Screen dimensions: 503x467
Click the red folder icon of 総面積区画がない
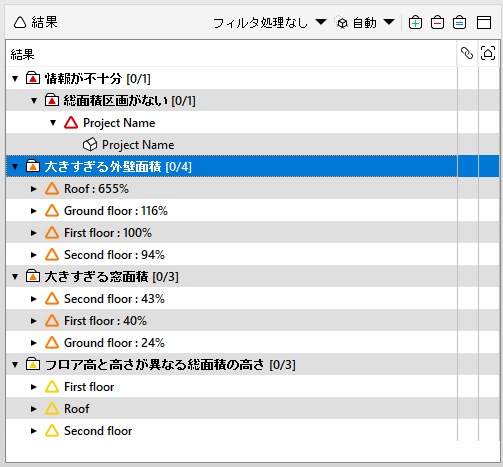52,101
